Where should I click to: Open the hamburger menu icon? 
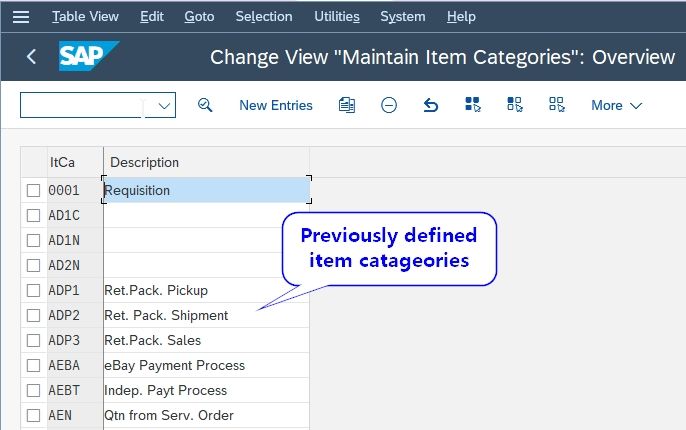pyautogui.click(x=21, y=17)
